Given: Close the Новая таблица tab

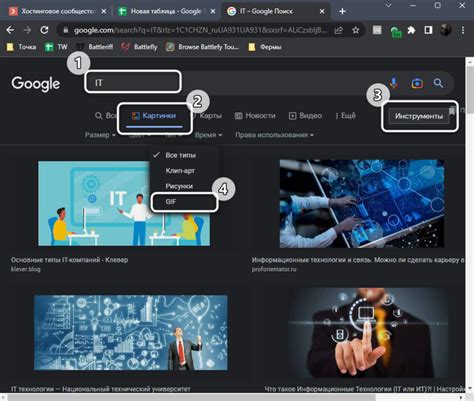Looking at the screenshot, I should pos(213,11).
